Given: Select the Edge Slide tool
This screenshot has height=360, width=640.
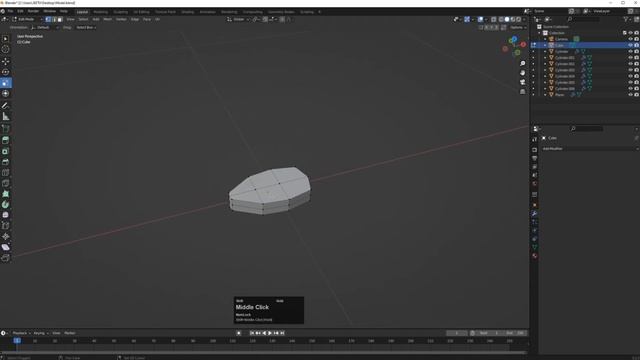Looking at the screenshot, I should 6,226.
